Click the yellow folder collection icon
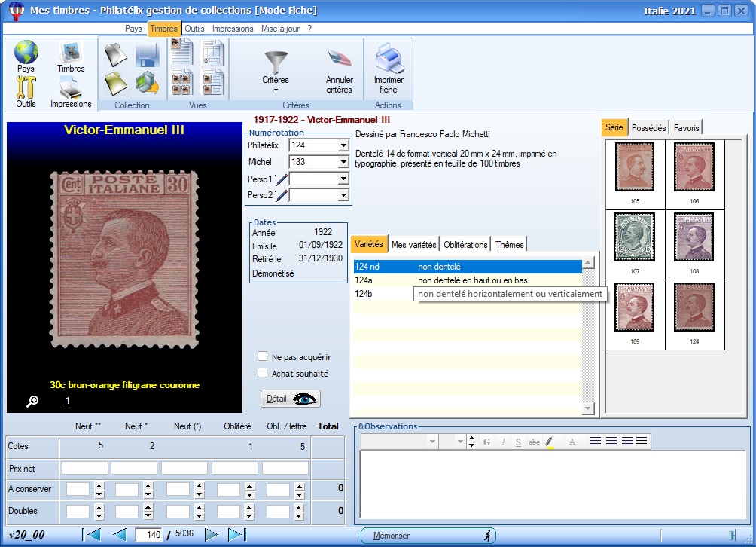The width and height of the screenshot is (756, 547). (116, 84)
